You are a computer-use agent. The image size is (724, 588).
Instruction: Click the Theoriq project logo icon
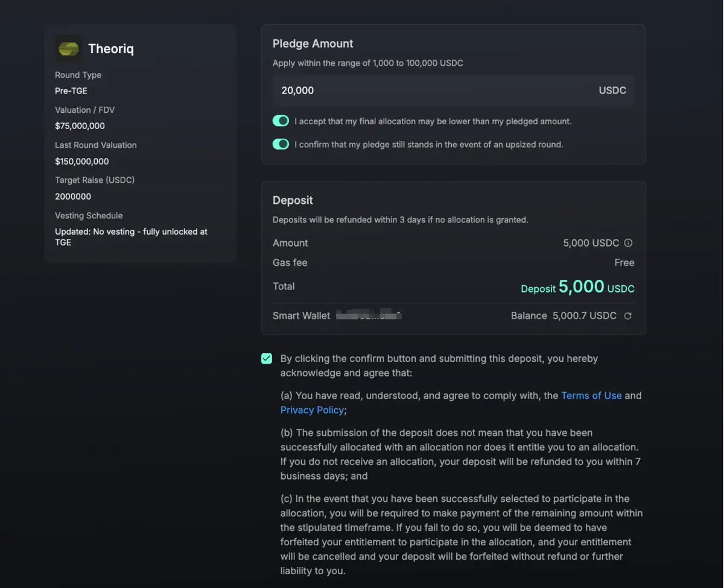click(68, 49)
